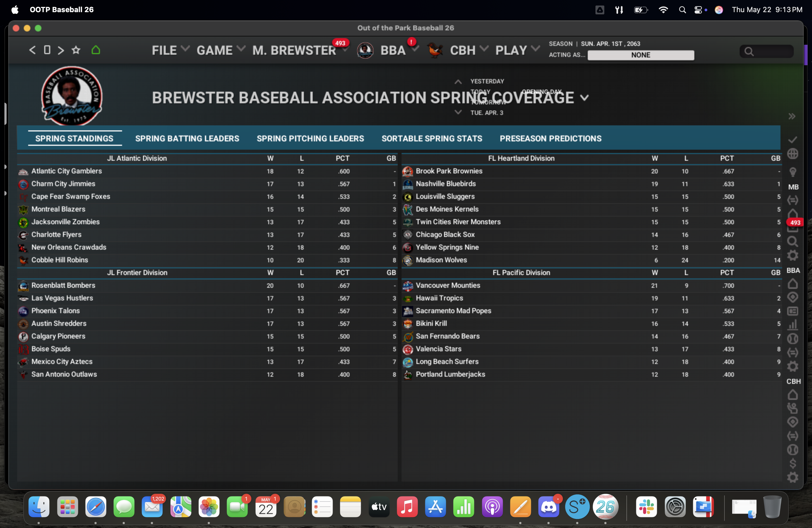Click the Cobble Hill bird logo in toolbar
The height and width of the screenshot is (528, 812).
pos(435,51)
